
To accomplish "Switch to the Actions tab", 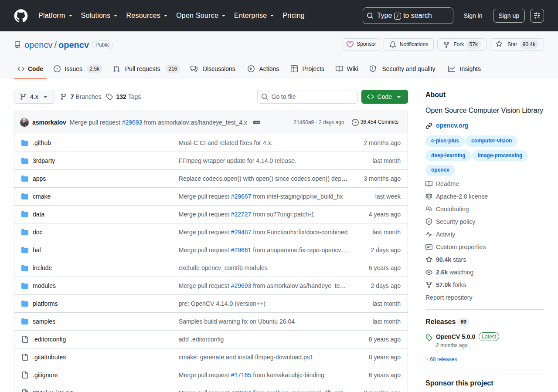I will pyautogui.click(x=263, y=69).
